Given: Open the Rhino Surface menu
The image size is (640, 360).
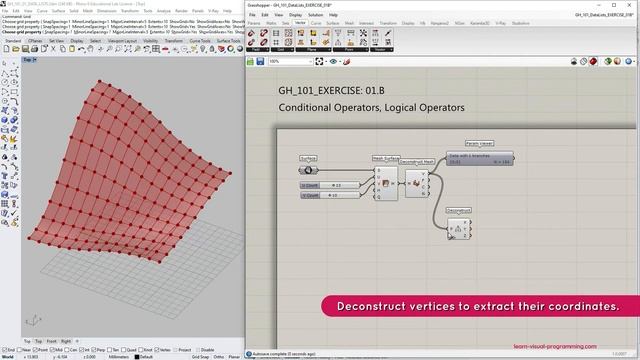Looking at the screenshot, I should pyautogui.click(x=58, y=11).
